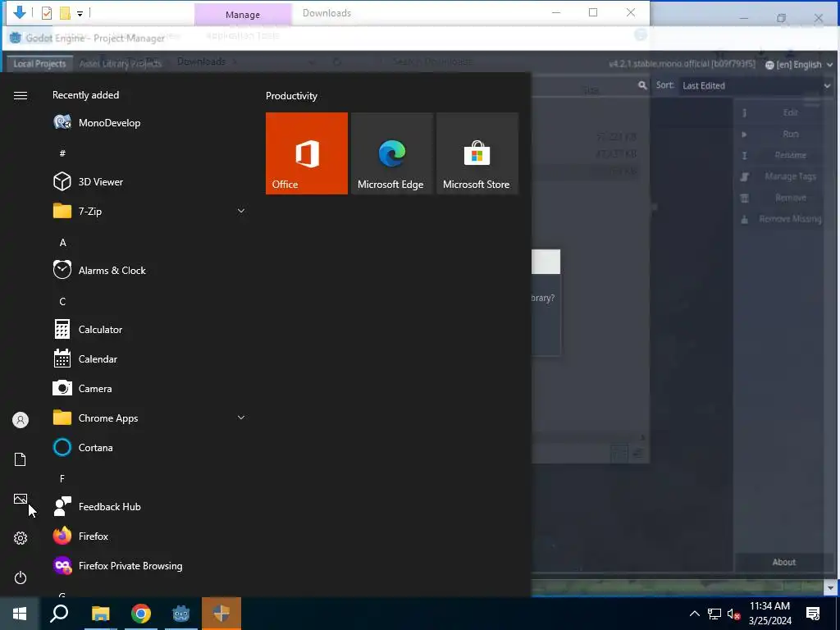
Task: Open taskbar clock 11:34 AM
Action: coord(769,614)
